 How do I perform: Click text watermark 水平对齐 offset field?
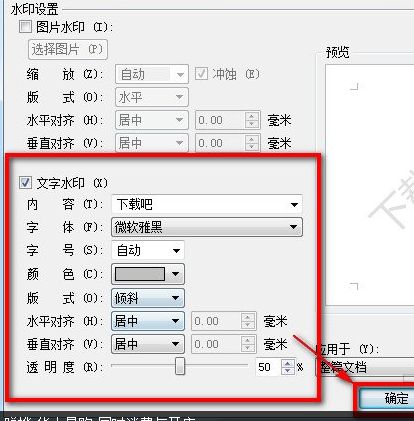tap(216, 321)
